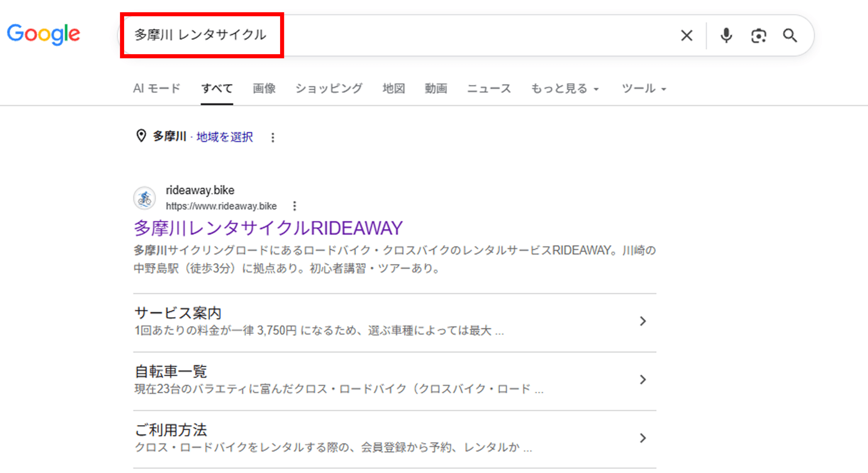Click the https://www.rideaway.bike URL text
This screenshot has width=868, height=473.
click(221, 206)
